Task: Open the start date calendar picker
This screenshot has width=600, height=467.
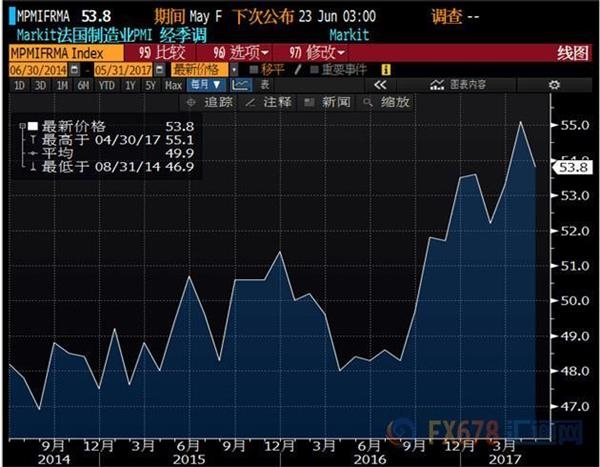Action: coord(74,70)
